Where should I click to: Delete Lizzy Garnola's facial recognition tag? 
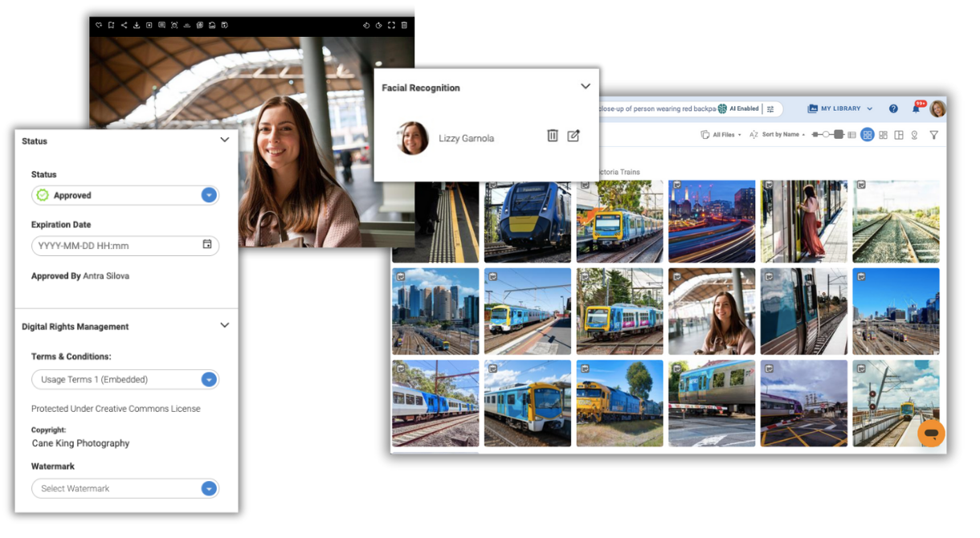coord(553,136)
